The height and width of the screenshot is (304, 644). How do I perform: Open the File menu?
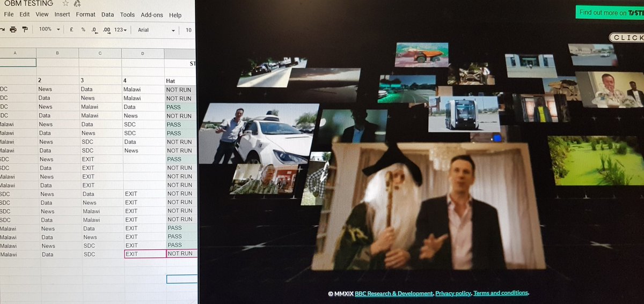pyautogui.click(x=9, y=14)
